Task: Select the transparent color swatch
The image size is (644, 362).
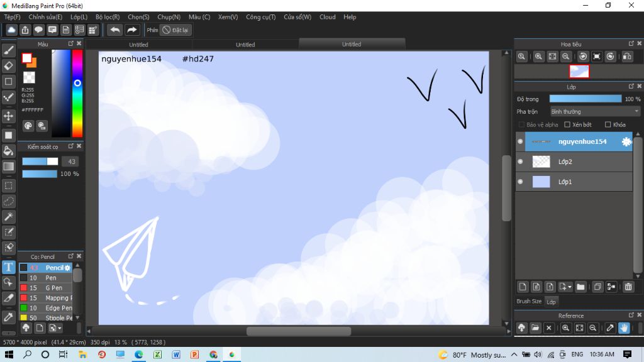Action: [29, 77]
